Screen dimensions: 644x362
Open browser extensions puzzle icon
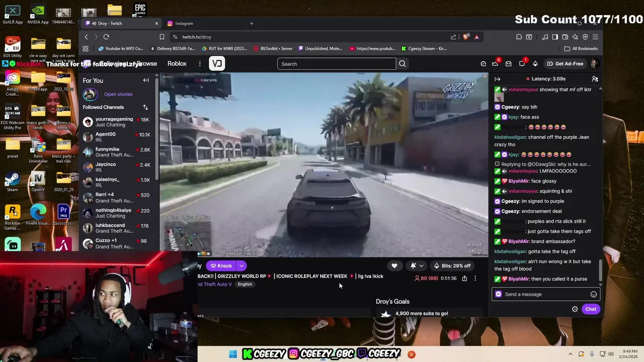(x=519, y=37)
